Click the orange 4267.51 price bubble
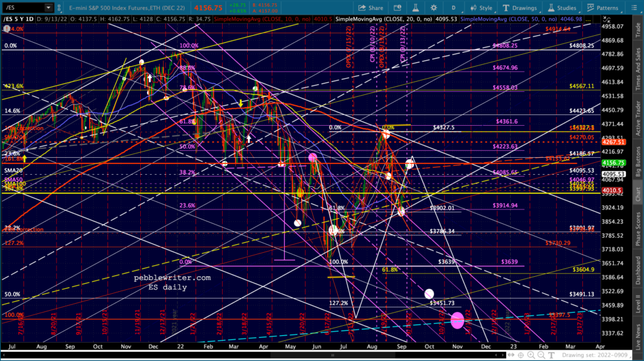644x361 pixels. (x=614, y=142)
